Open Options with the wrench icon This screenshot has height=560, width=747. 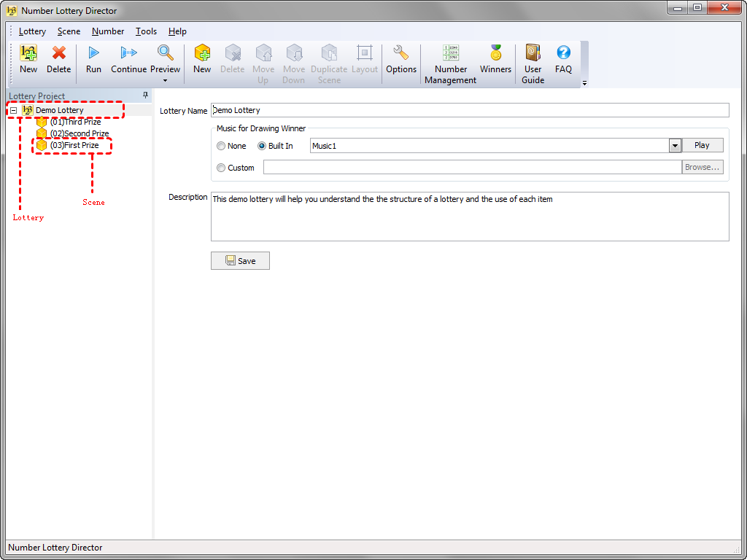tap(400, 53)
